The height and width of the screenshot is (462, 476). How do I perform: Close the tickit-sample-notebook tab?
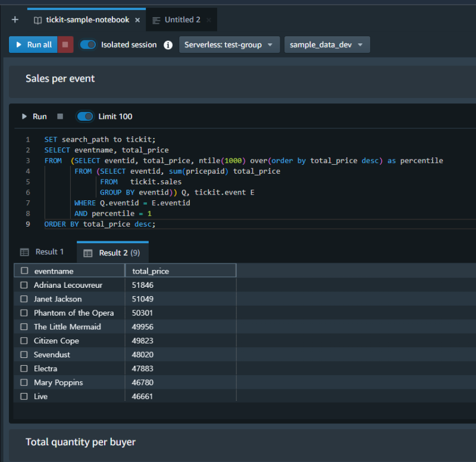tap(137, 20)
